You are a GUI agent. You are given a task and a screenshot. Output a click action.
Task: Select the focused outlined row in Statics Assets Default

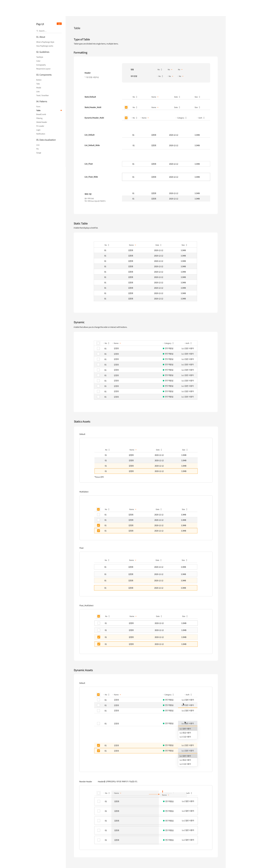(146, 471)
